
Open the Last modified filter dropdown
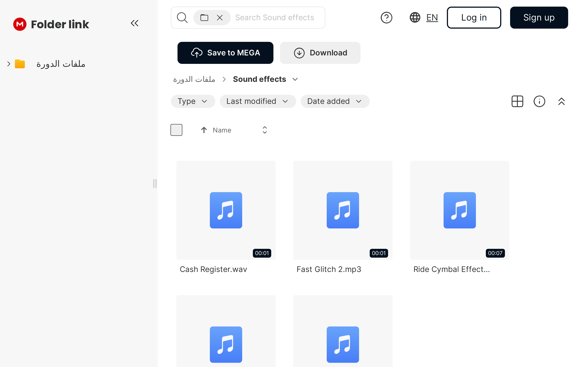click(x=258, y=101)
